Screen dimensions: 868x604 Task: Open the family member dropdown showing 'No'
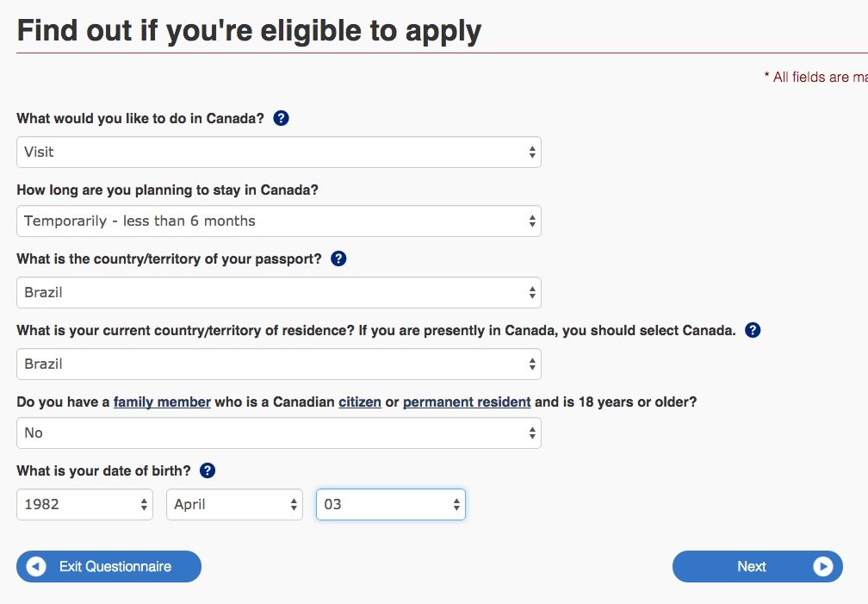279,433
